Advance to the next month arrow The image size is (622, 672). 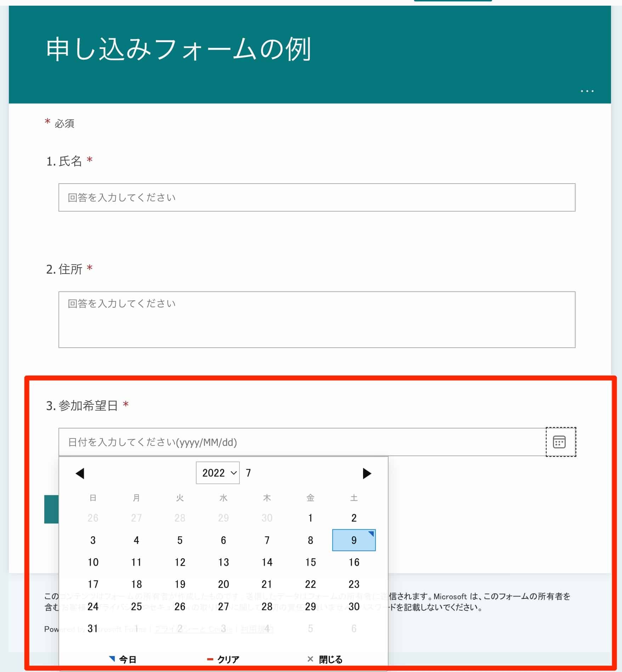367,473
